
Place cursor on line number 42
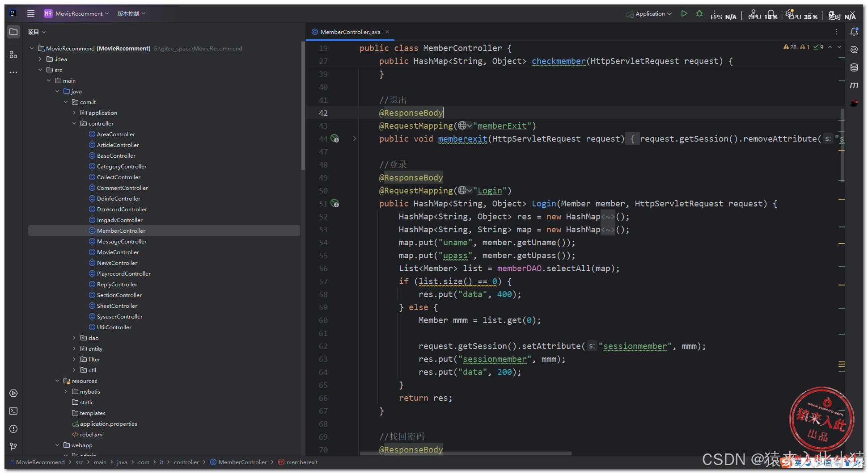[323, 113]
